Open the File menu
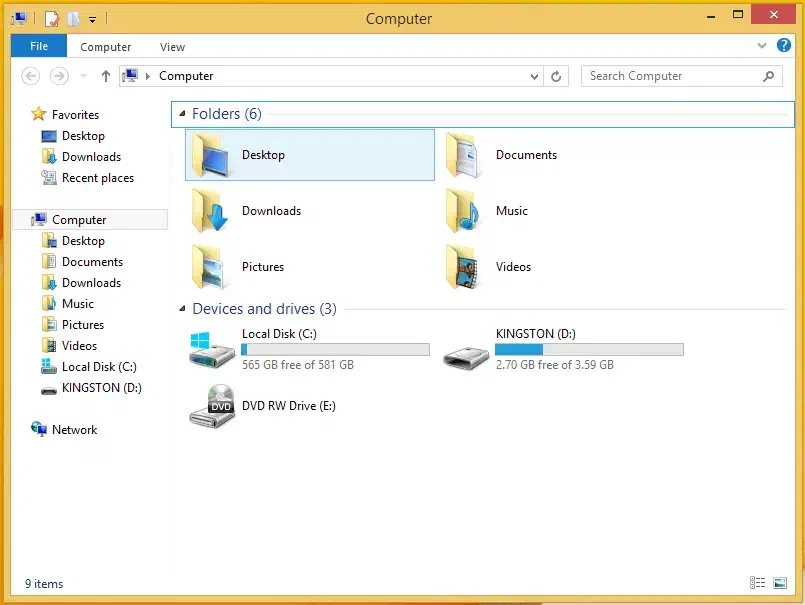The image size is (805, 605). click(x=39, y=46)
